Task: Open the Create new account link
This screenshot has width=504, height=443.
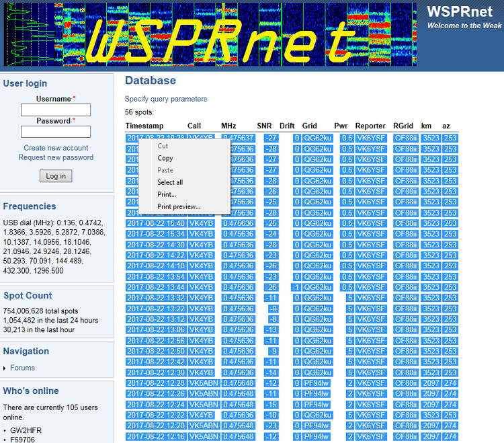Action: pos(56,148)
